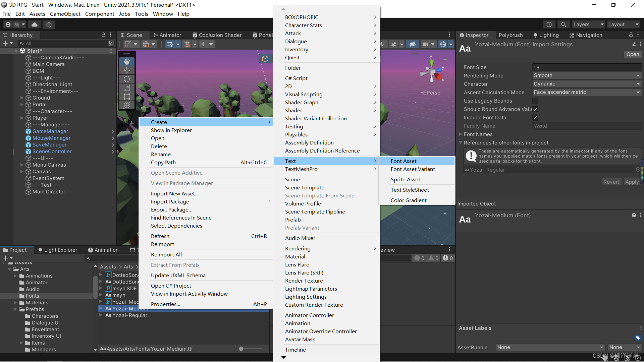Choose Sprite Asset from Text submenu

tap(417, 180)
